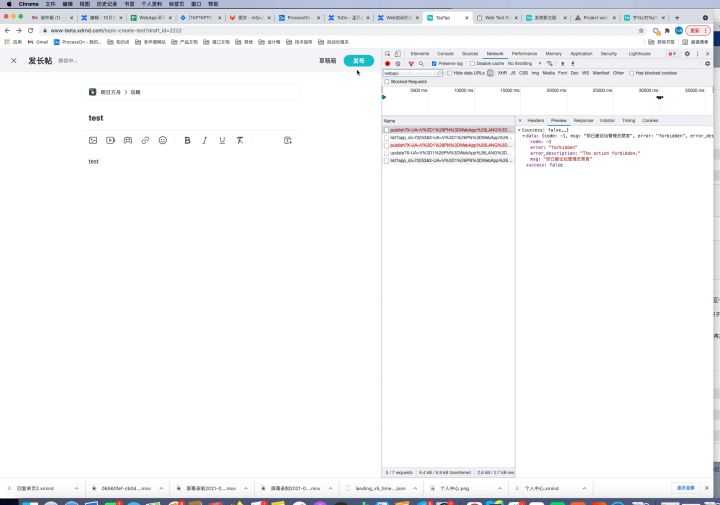This screenshot has height=505, width=720.
Task: Toggle bold formatting
Action: 187,140
